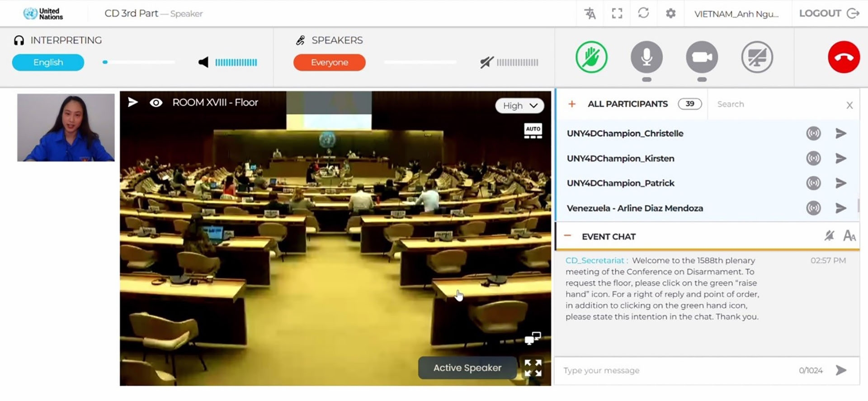Toggle the microphone on or off
Viewport: 868px width, 401px height.
click(x=646, y=57)
